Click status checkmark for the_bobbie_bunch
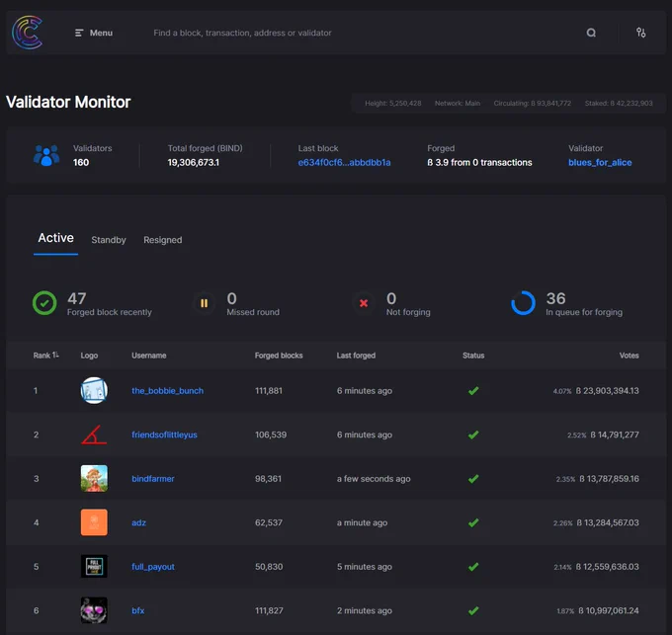The image size is (672, 635). pyautogui.click(x=473, y=391)
